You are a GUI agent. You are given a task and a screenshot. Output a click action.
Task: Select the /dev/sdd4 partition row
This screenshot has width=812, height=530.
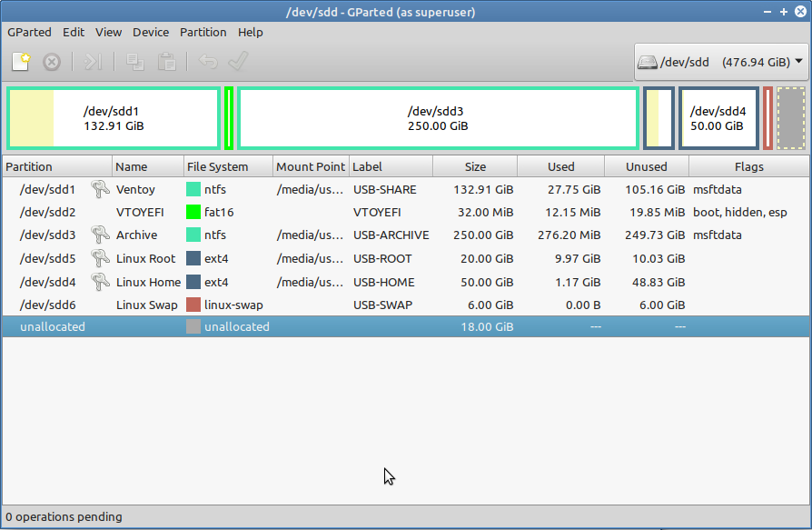tap(405, 282)
